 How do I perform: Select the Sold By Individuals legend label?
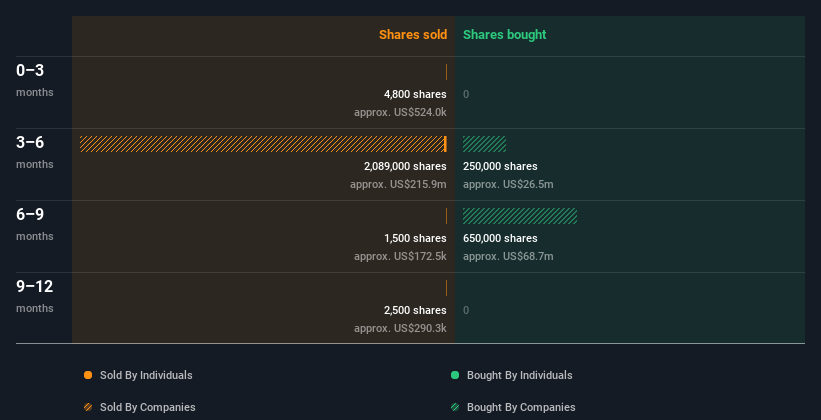146,375
